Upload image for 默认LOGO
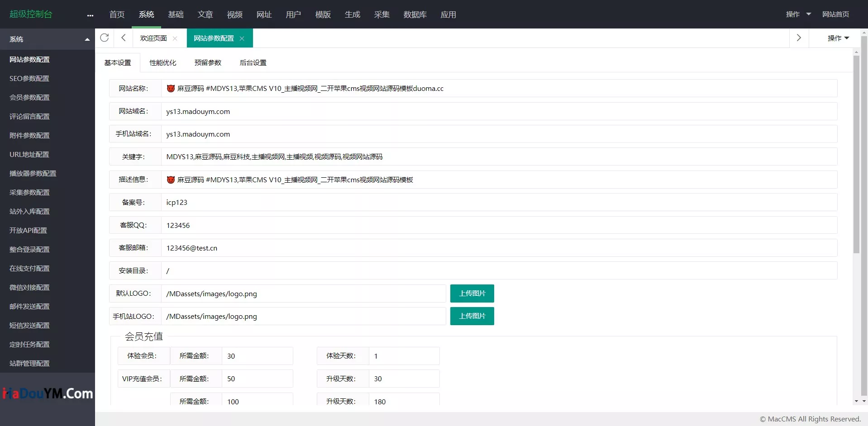The height and width of the screenshot is (426, 868). pyautogui.click(x=472, y=293)
